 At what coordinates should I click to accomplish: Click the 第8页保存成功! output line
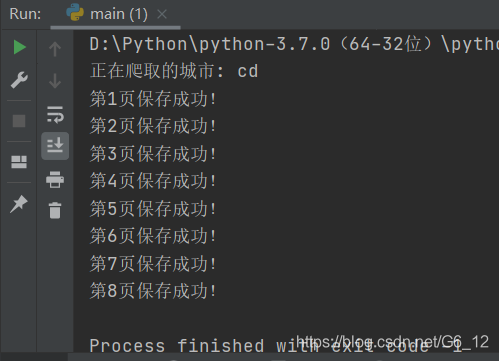tap(153, 291)
